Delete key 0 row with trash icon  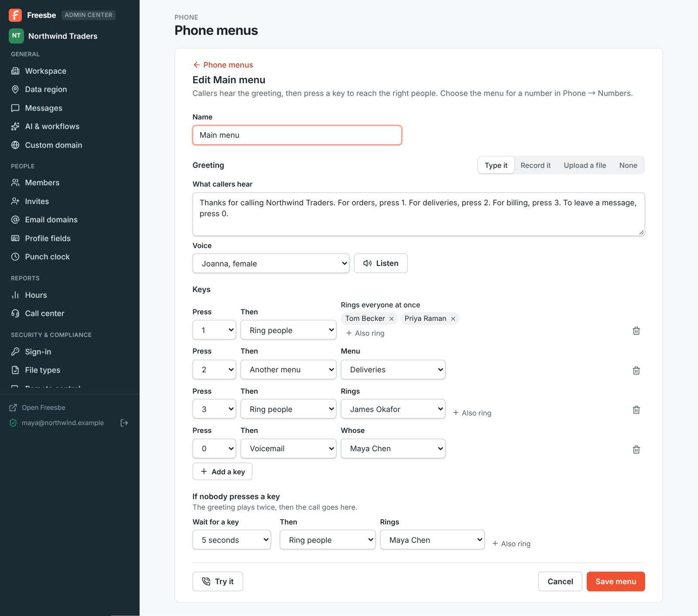(636, 449)
